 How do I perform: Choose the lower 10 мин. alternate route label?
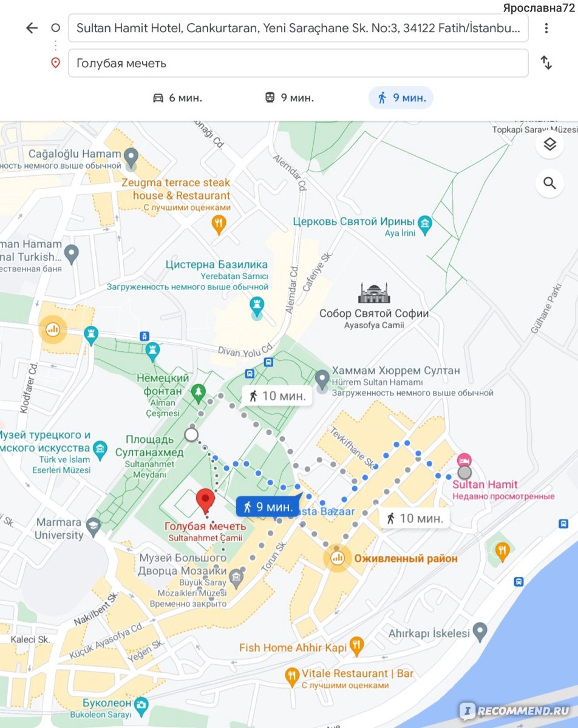point(415,518)
